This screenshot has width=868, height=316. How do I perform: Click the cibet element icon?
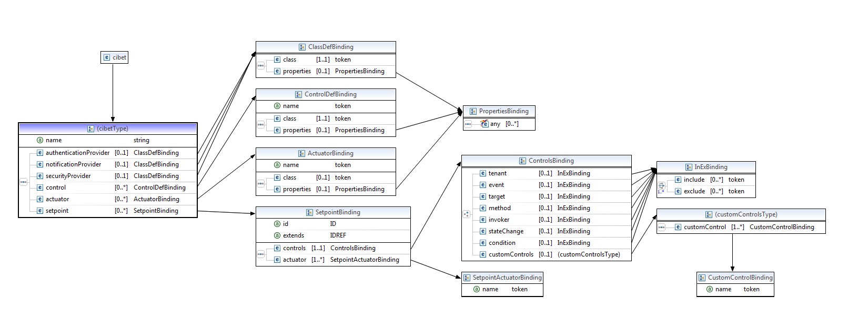(x=107, y=57)
